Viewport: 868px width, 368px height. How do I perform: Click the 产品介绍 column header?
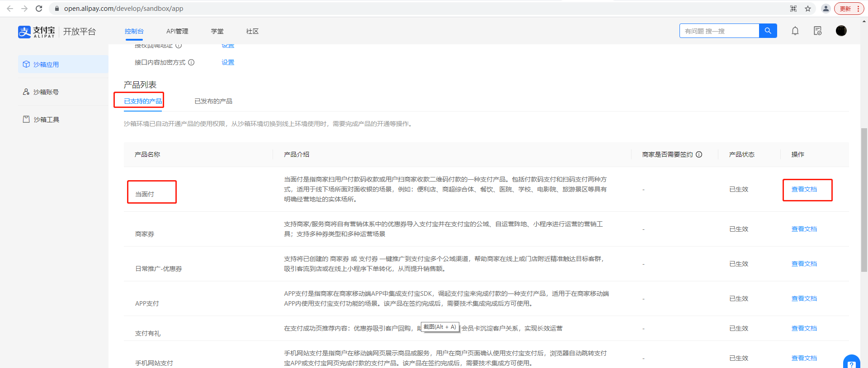(x=297, y=154)
